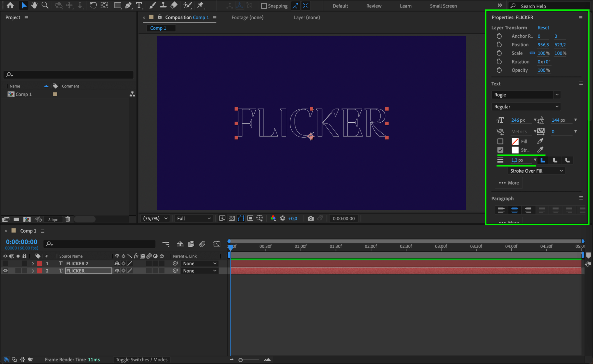593x364 pixels.
Task: Reset the Layer Transform properties
Action: (543, 28)
